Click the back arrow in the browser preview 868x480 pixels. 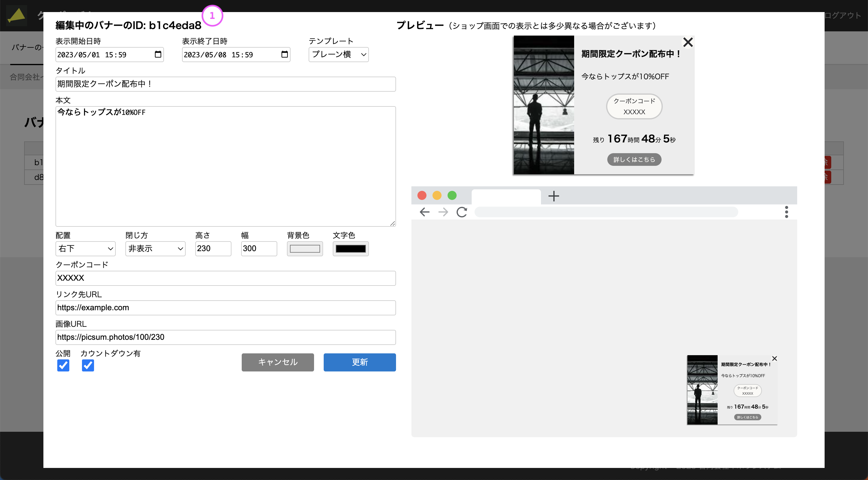tap(424, 212)
